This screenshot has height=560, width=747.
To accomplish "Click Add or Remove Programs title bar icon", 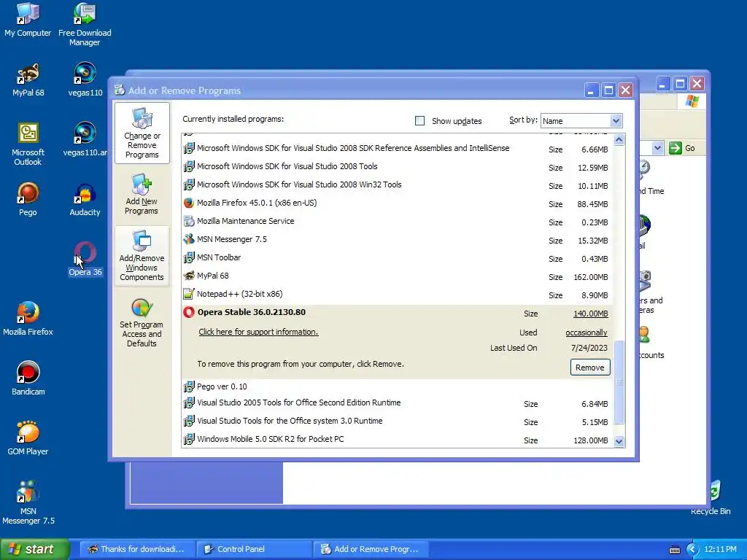I will (120, 90).
